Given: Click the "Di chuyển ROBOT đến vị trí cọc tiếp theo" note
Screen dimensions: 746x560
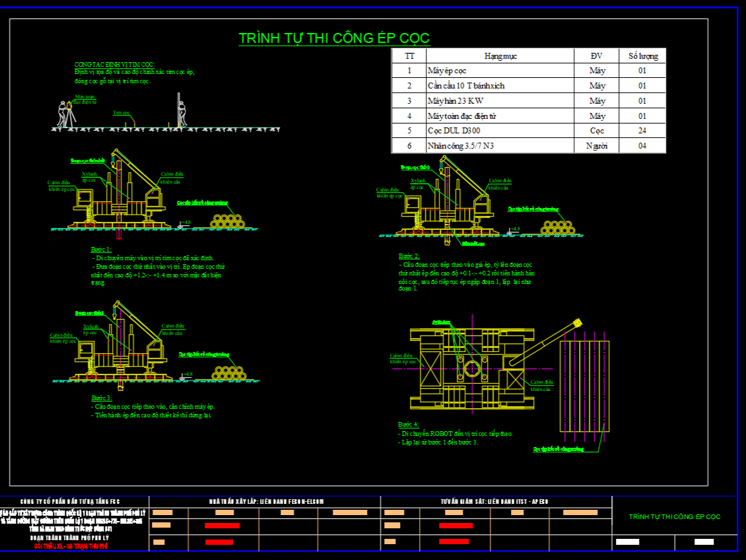Looking at the screenshot, I should tap(456, 434).
